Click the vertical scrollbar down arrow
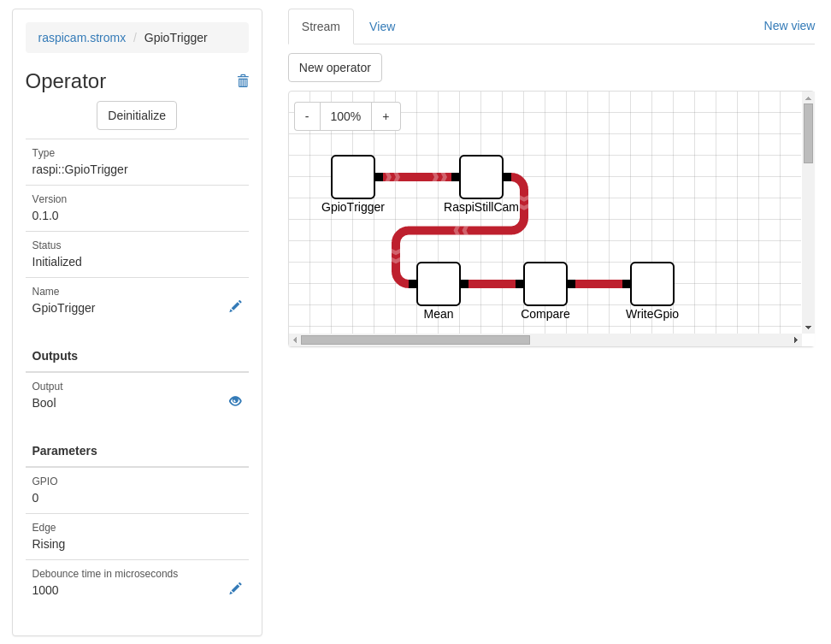This screenshot has width=831, height=644. (808, 328)
